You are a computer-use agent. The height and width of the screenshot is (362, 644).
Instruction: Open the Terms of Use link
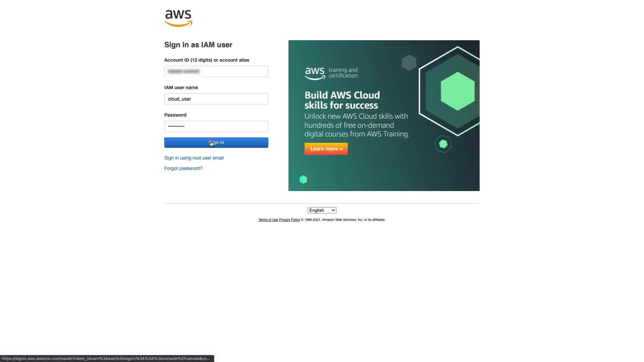268,220
